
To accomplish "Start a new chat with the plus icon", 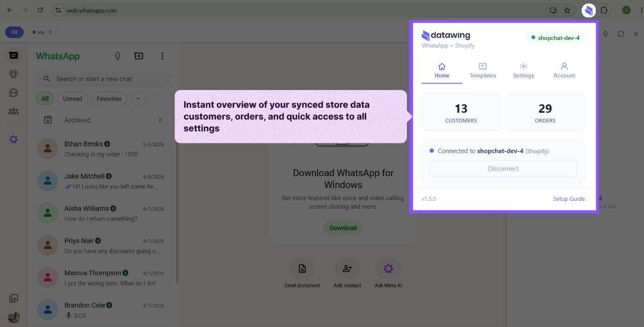I will pyautogui.click(x=139, y=56).
